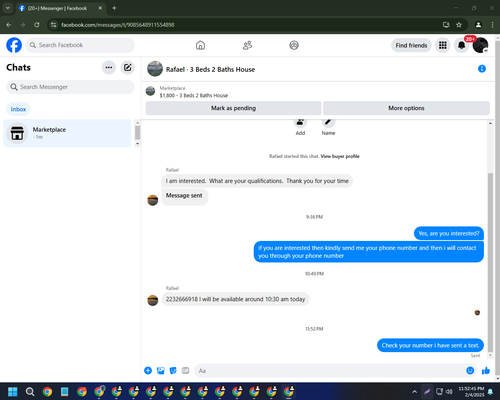
Task: Open the emoji picker in message box
Action: tap(470, 370)
